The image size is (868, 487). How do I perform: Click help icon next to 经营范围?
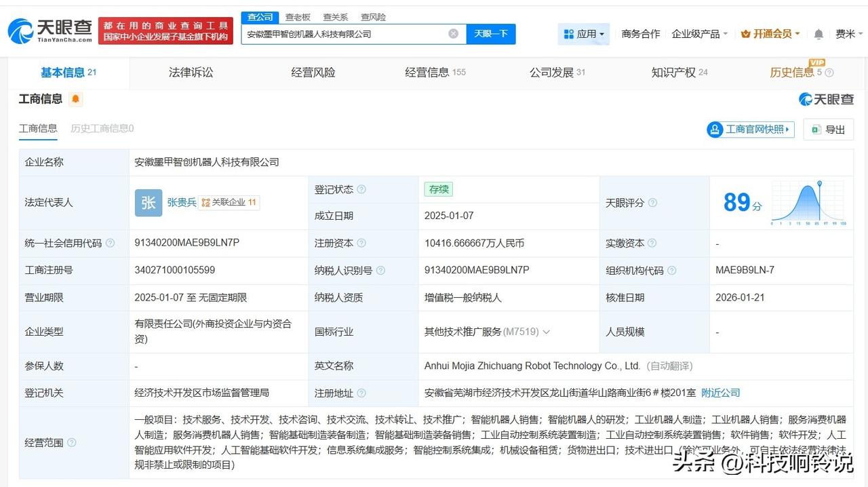(x=72, y=443)
